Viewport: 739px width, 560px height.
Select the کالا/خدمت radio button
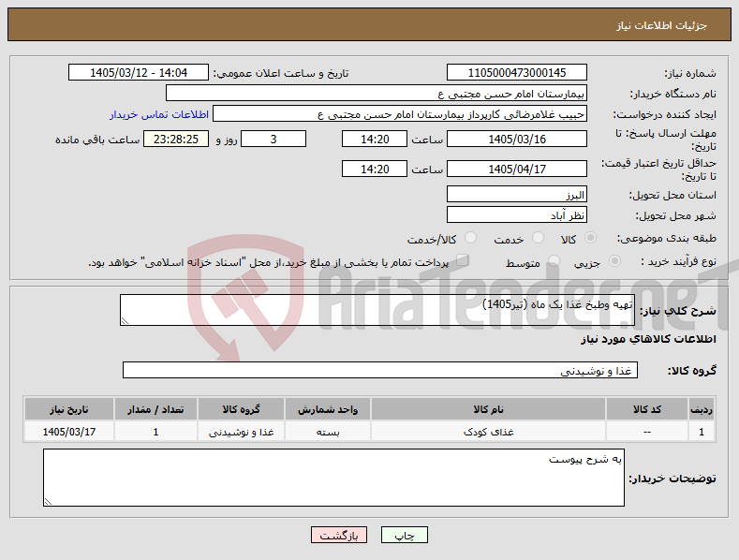point(470,238)
